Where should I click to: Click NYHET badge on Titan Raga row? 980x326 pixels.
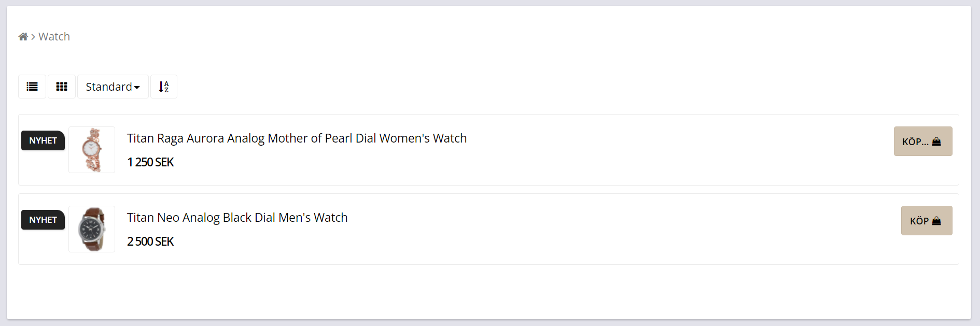pyautogui.click(x=43, y=140)
